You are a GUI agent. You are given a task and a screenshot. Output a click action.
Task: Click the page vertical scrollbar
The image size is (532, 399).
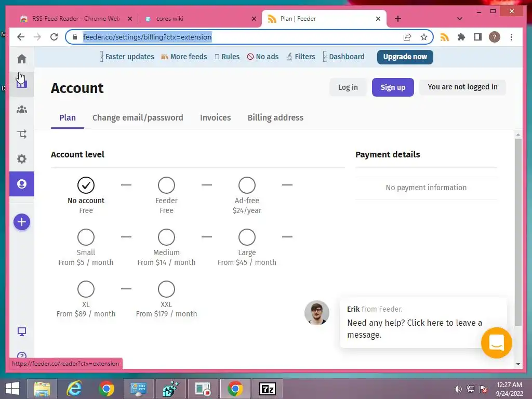coord(518,232)
